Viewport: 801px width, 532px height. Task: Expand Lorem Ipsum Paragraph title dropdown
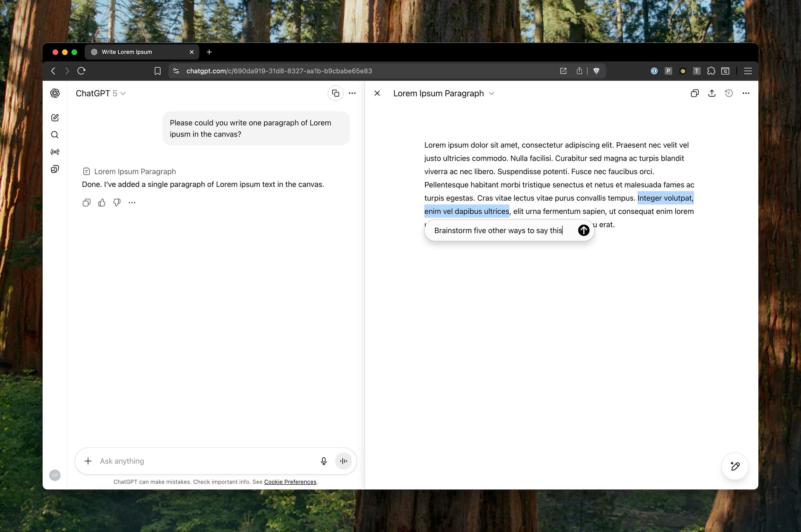point(492,93)
